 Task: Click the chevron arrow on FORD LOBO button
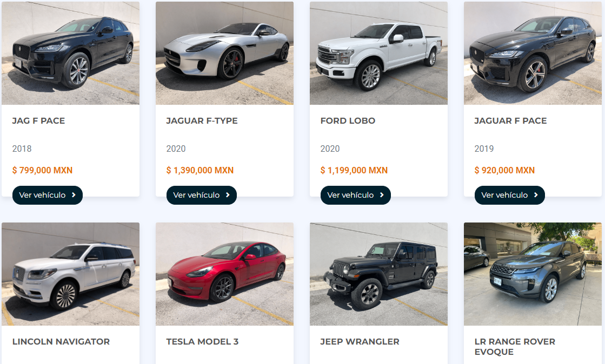click(x=382, y=195)
